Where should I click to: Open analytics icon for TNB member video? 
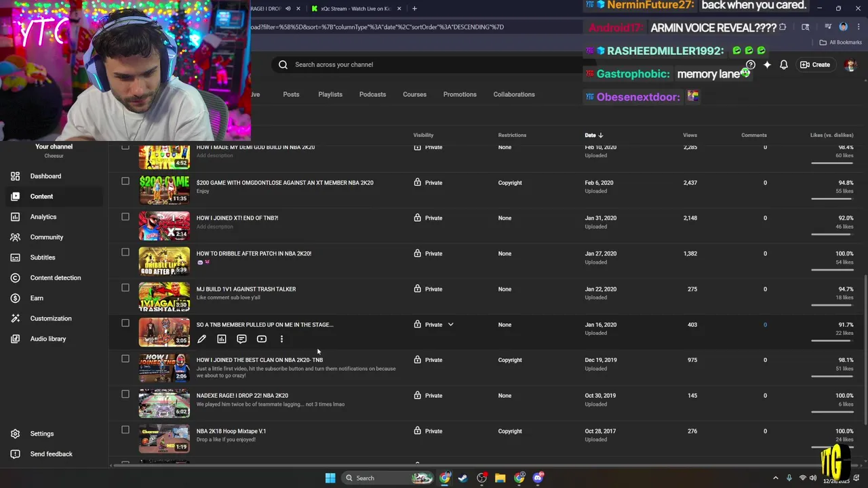click(x=222, y=339)
